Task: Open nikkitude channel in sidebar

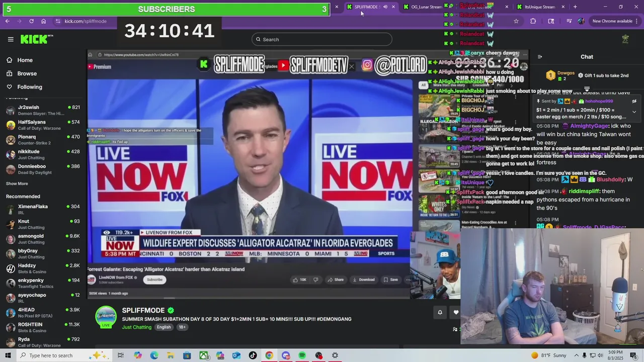Action: [x=43, y=154]
